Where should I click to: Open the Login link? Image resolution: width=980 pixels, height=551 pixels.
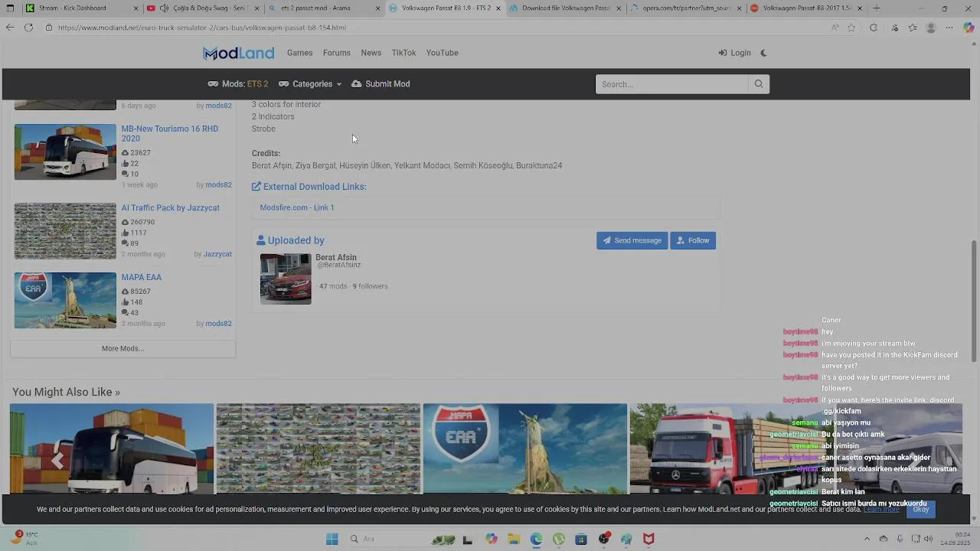(x=734, y=53)
